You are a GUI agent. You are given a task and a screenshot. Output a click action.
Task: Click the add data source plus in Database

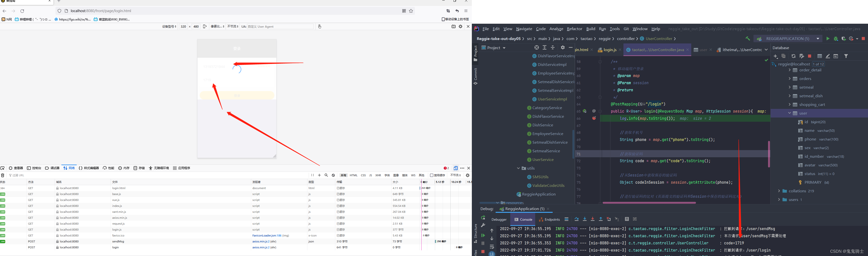pyautogui.click(x=776, y=56)
